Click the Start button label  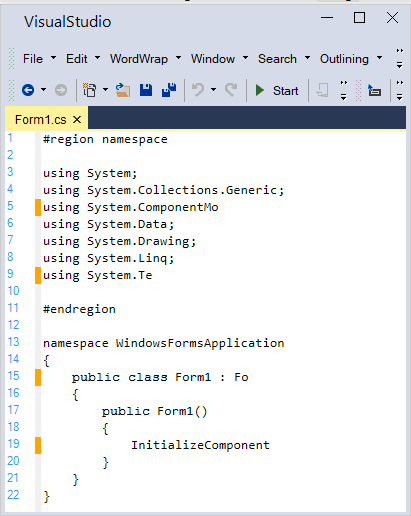[285, 91]
